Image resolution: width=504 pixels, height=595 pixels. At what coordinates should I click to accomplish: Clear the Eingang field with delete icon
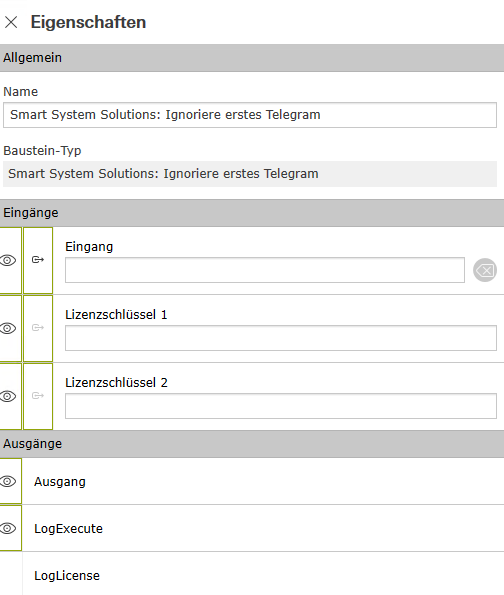click(x=485, y=270)
